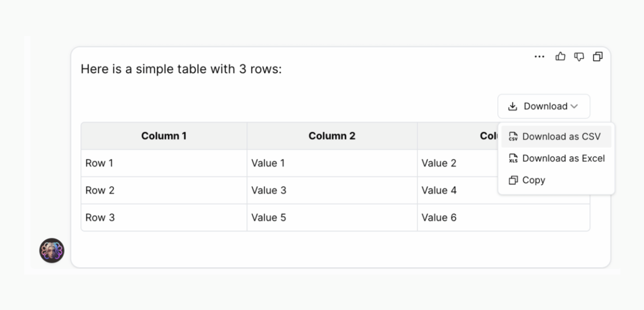Click the copy icon in the dropdown menu
644x310 pixels.
pyautogui.click(x=513, y=180)
